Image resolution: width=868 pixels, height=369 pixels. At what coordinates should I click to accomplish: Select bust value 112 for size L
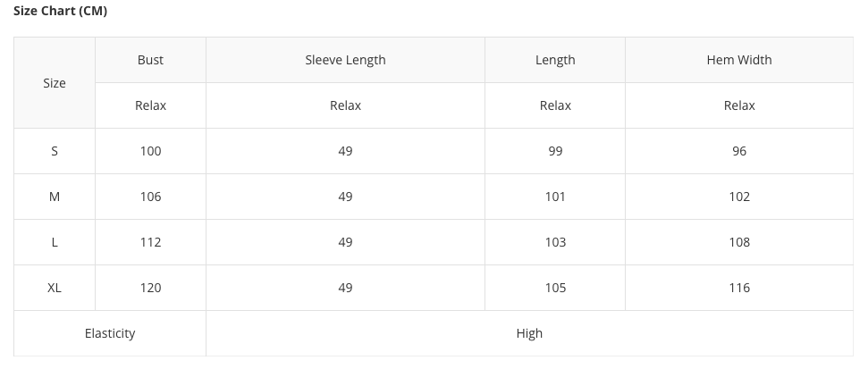pos(150,242)
